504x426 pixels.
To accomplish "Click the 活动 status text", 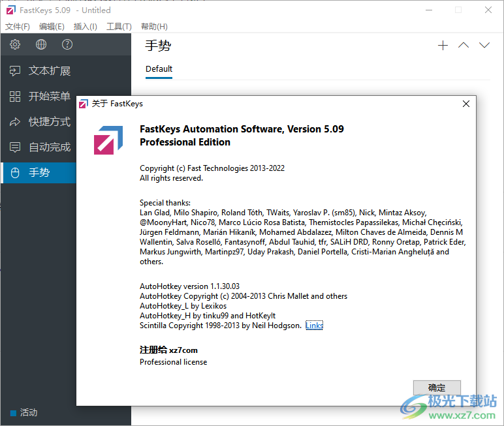I will [x=29, y=412].
